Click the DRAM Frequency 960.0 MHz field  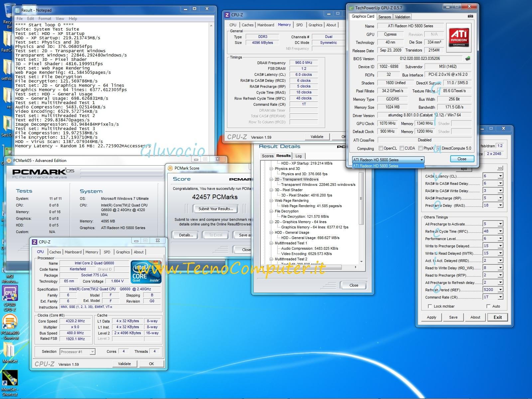click(304, 63)
